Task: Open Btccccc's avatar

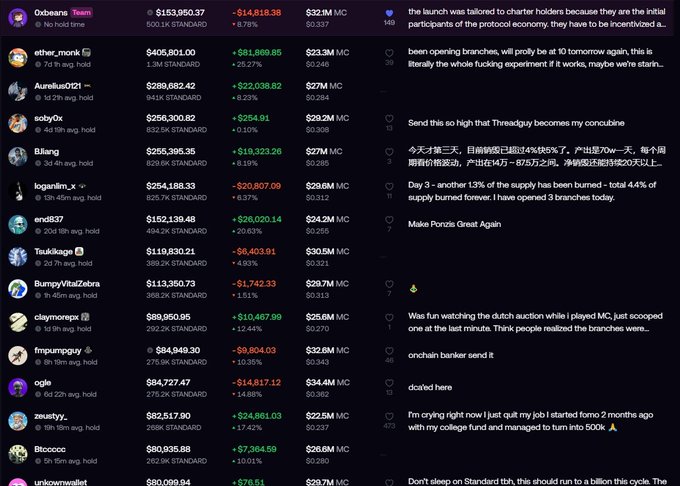Action: point(18,454)
